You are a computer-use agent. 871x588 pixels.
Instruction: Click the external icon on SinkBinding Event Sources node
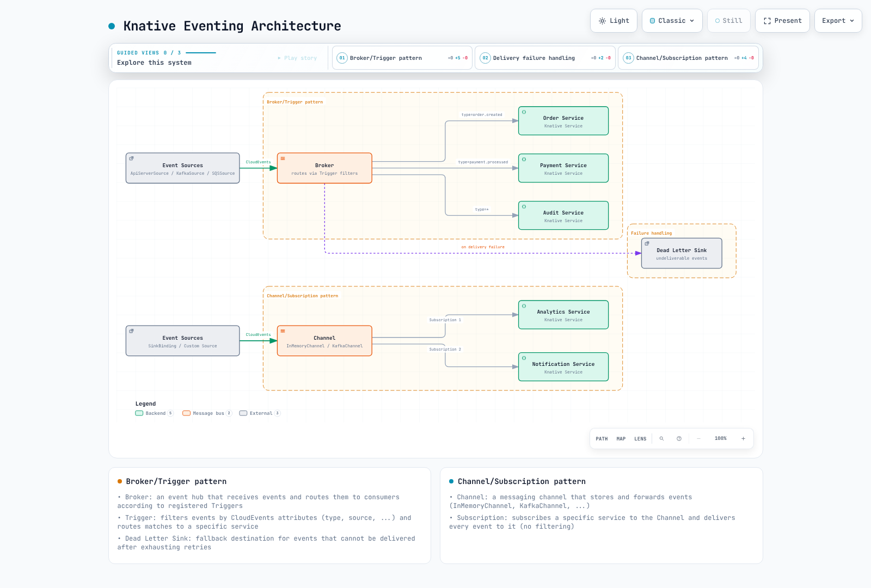[x=131, y=331]
